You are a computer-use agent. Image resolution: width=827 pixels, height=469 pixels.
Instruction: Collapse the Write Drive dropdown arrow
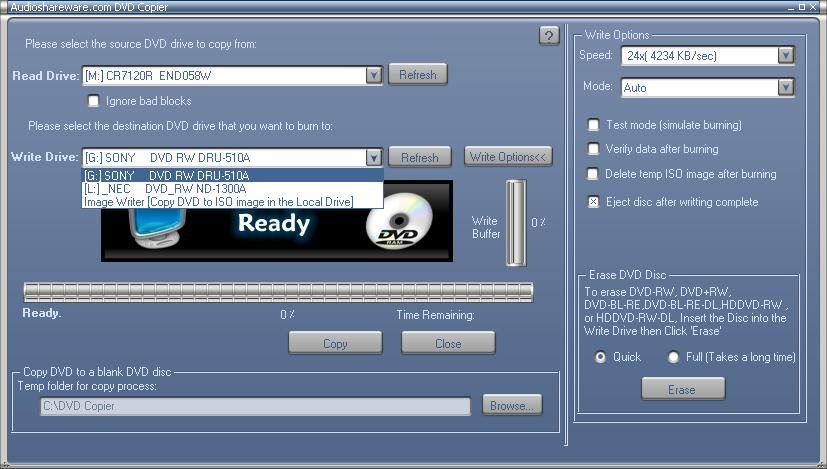pyautogui.click(x=374, y=157)
